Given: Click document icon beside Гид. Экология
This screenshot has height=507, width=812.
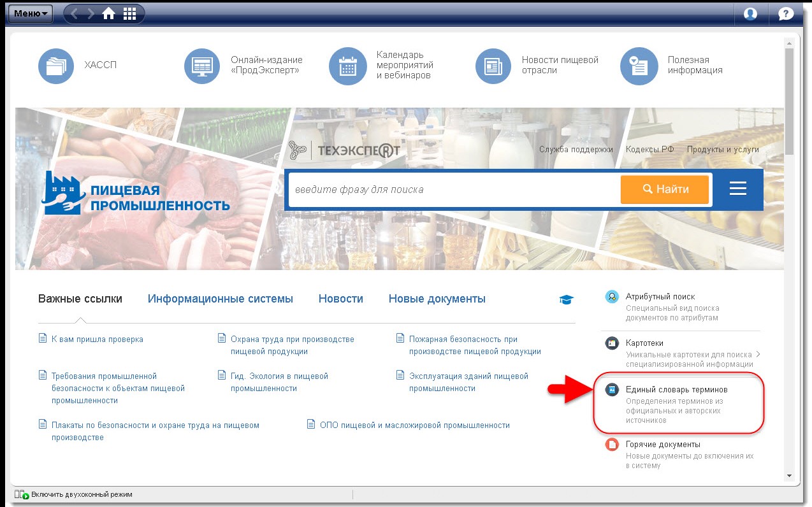Looking at the screenshot, I should [x=222, y=375].
